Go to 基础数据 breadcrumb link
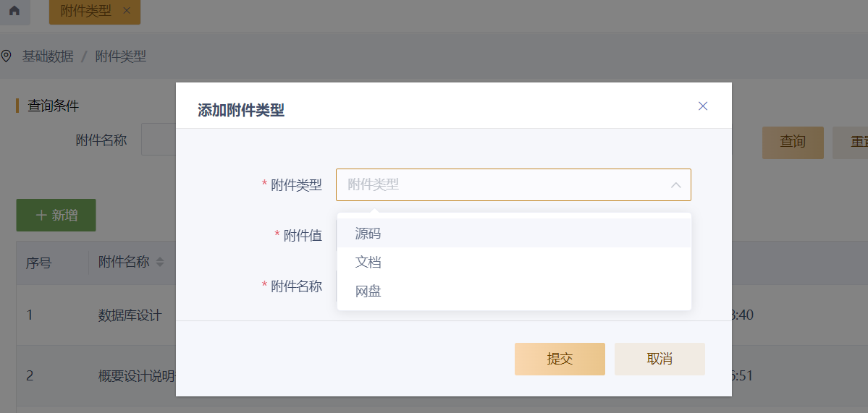Screen dimensions: 868x413 (x=48, y=56)
